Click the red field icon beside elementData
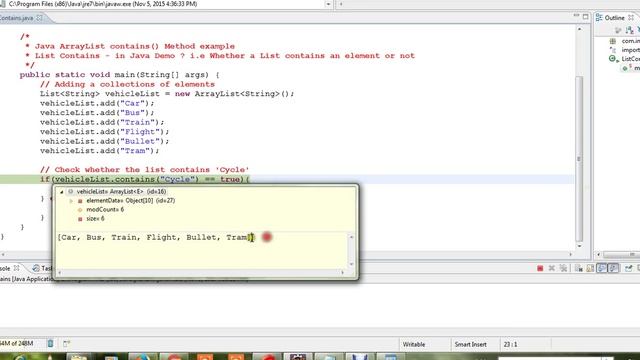 [80, 201]
